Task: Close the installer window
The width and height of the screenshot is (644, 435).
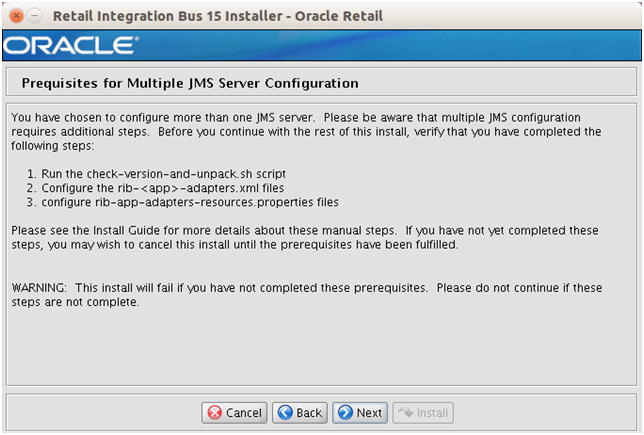Action: [16, 16]
